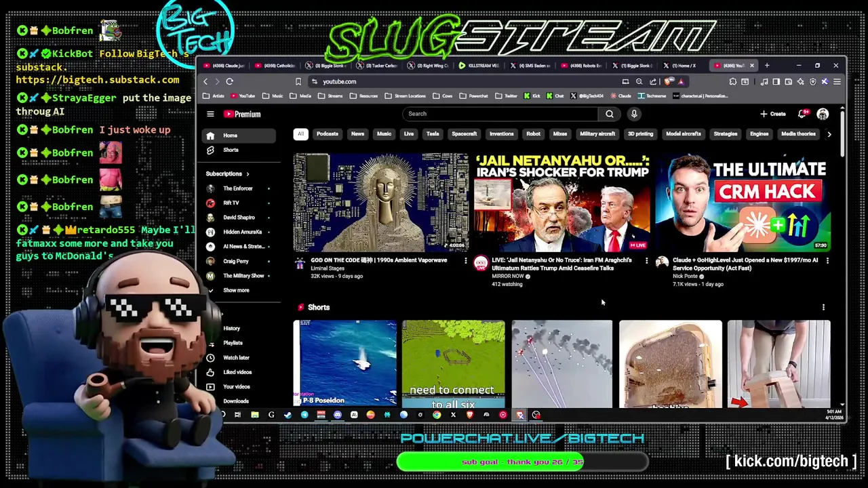868x488 pixels.
Task: Open options for God on the Code video
Action: click(x=465, y=261)
